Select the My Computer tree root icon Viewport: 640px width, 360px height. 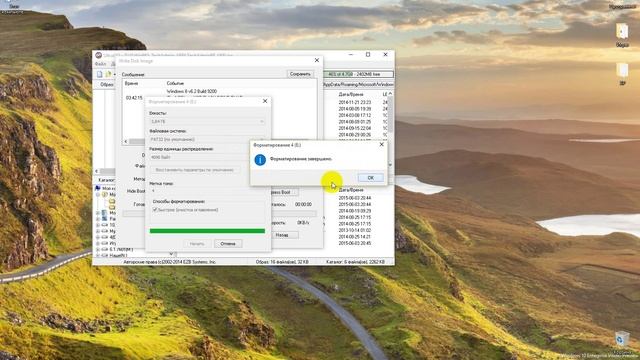[98, 188]
